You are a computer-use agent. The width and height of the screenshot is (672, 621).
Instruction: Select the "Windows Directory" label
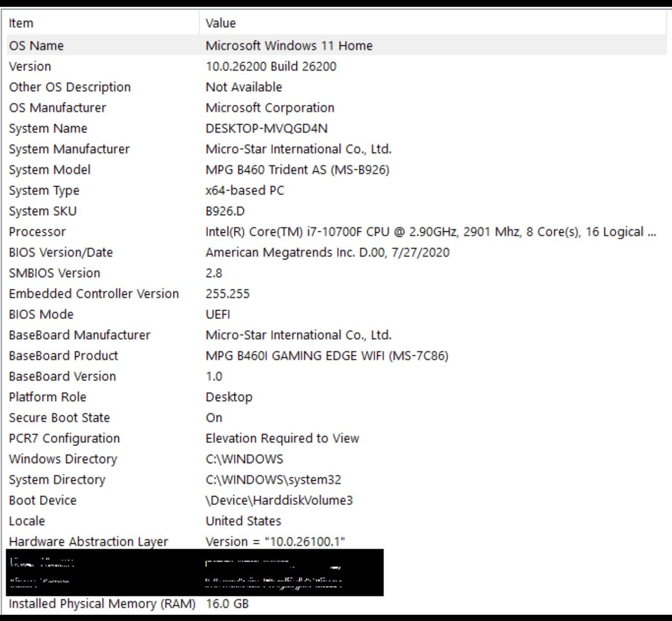(63, 459)
